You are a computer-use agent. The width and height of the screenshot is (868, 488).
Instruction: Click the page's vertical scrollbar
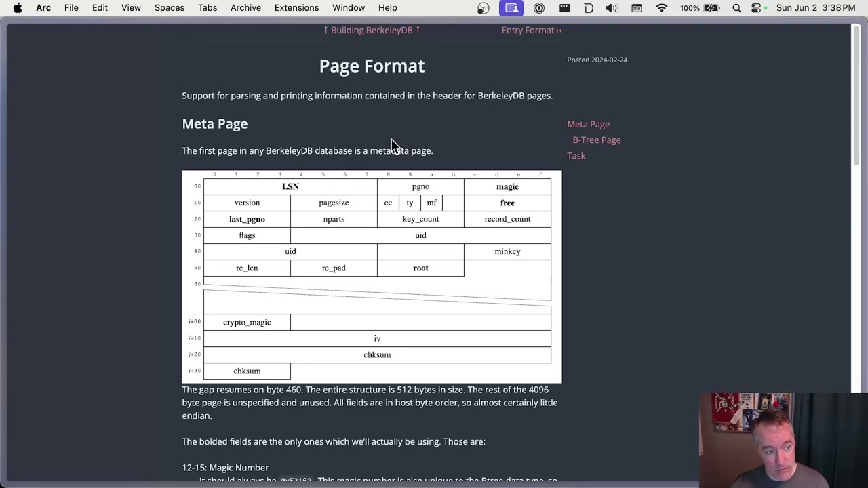[x=856, y=95]
